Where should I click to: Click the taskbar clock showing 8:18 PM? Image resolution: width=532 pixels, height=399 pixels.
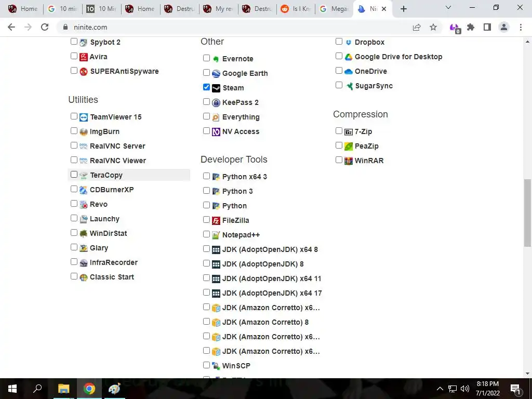(487, 389)
